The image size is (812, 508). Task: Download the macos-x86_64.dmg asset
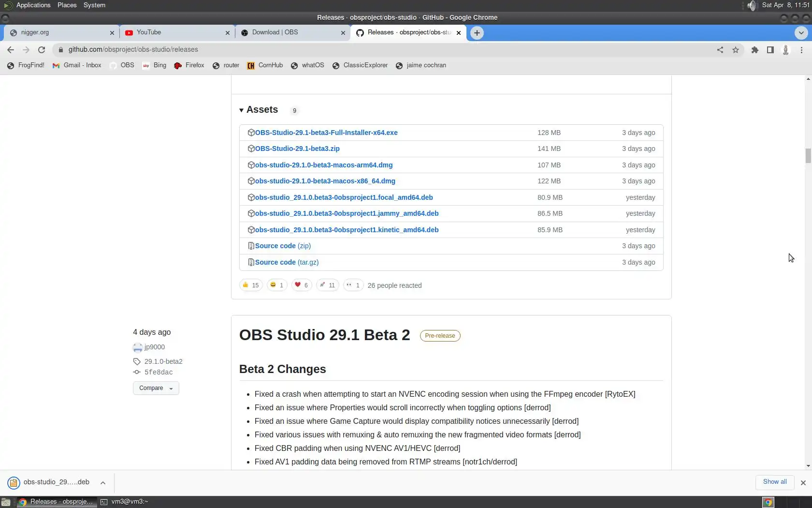[x=325, y=181]
